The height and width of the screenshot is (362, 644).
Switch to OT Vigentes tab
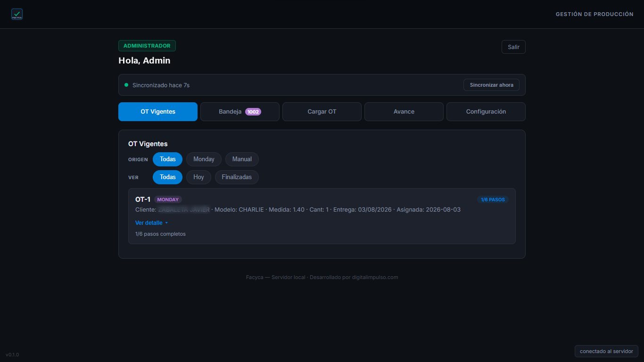pos(158,112)
